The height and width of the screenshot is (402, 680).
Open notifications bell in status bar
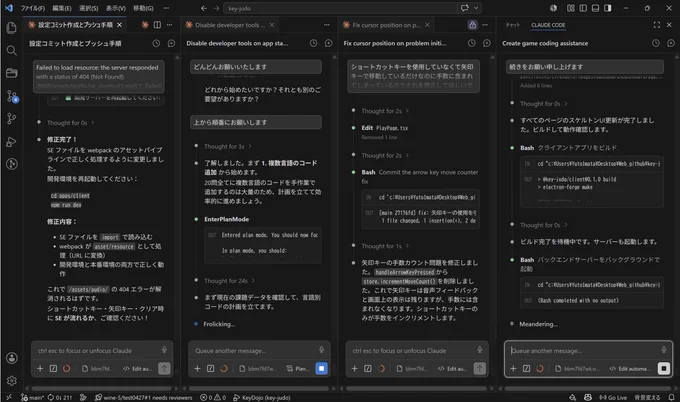pos(671,397)
